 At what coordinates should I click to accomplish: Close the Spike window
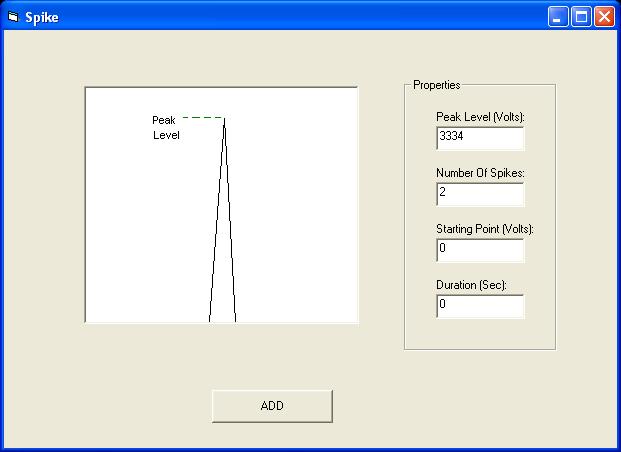pos(604,17)
